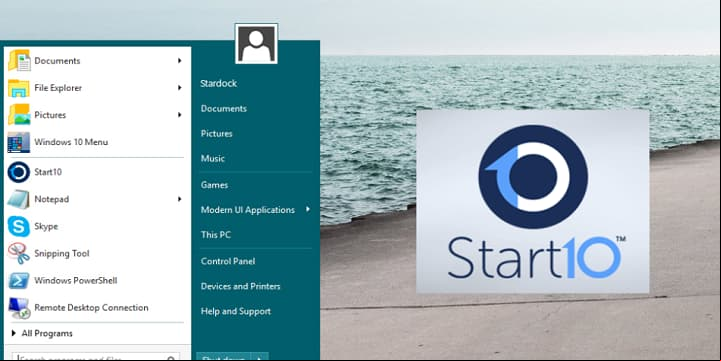Expand the Documents submenu arrow in left list
This screenshot has width=721, height=361.
click(180, 61)
